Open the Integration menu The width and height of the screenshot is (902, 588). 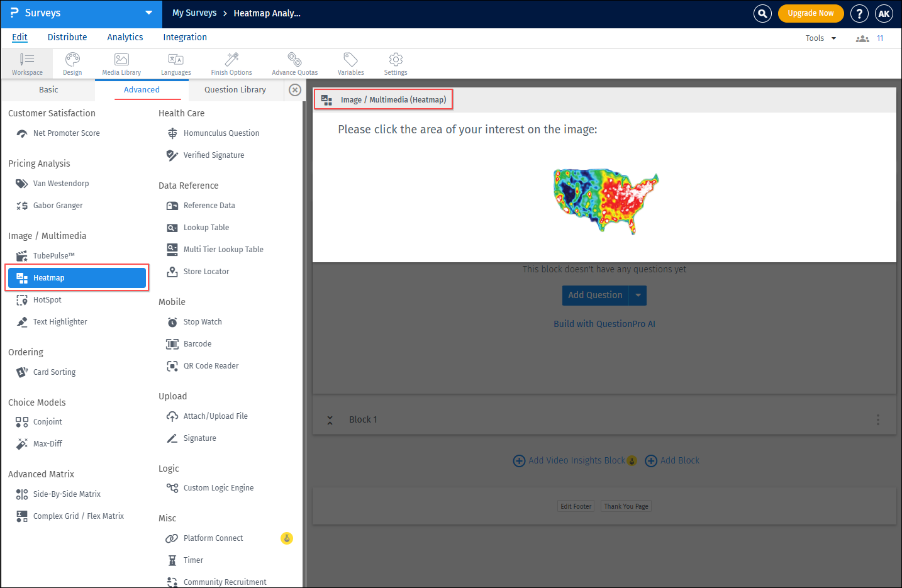tap(185, 37)
